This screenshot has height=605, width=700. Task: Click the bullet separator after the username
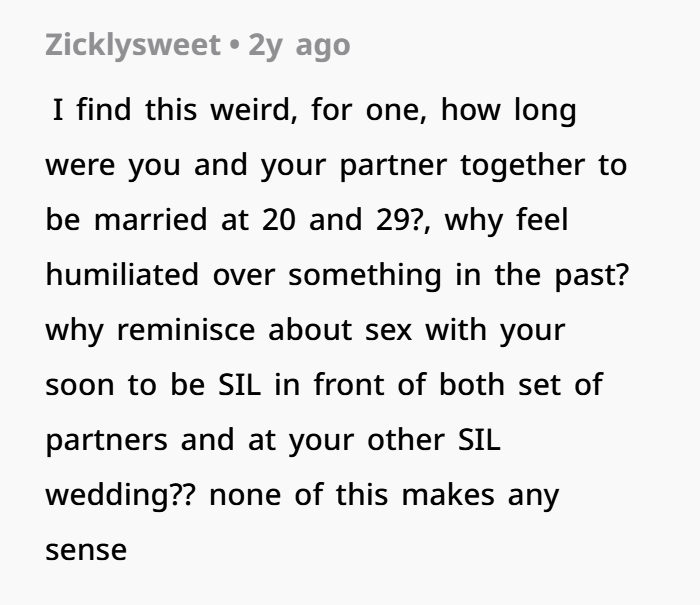tap(233, 47)
